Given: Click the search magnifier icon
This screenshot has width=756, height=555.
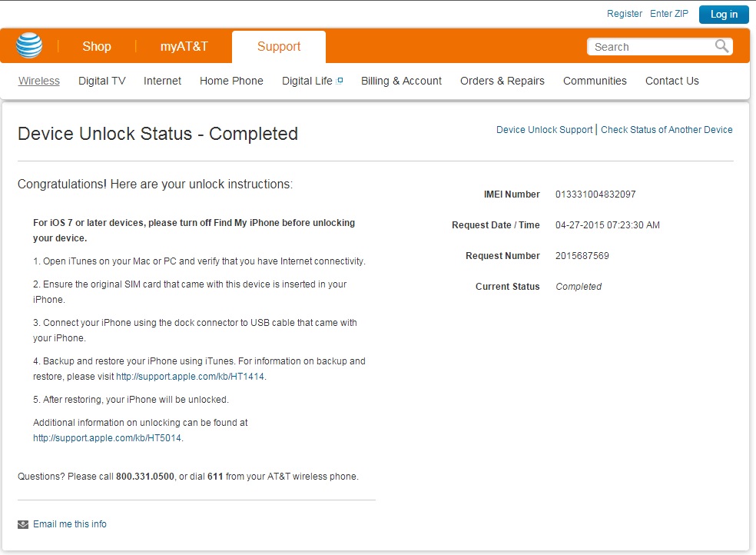Looking at the screenshot, I should pos(721,46).
